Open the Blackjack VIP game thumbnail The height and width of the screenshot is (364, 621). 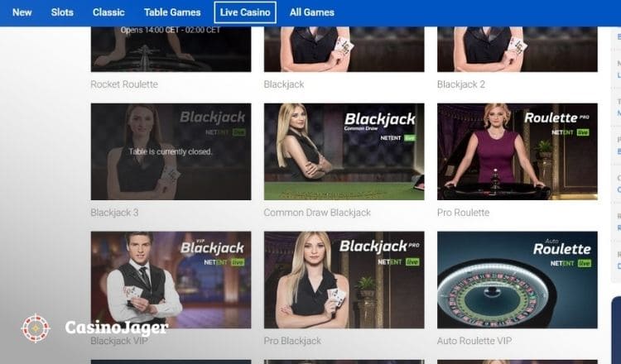pyautogui.click(x=171, y=280)
